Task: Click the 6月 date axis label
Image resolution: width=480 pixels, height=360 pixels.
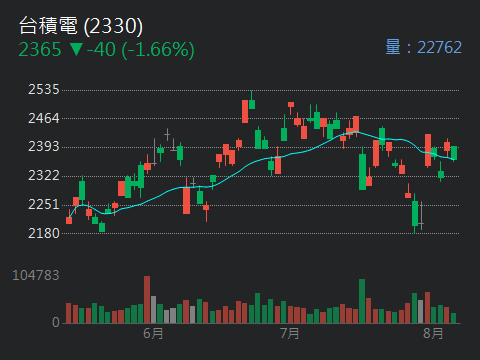Action: [x=153, y=333]
